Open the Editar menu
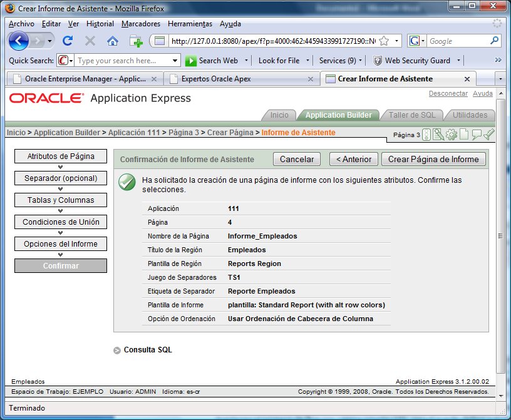The height and width of the screenshot is (420, 511). 51,24
